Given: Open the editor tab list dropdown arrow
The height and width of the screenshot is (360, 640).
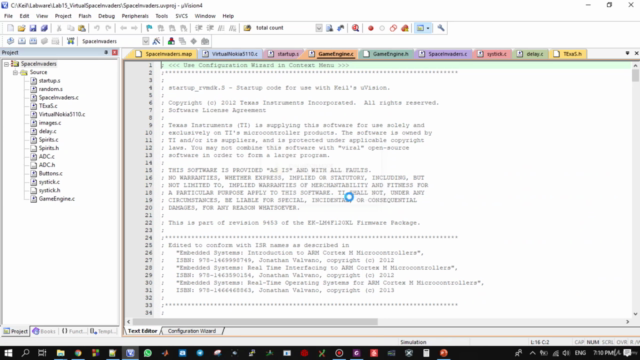Looking at the screenshot, I should coord(627,53).
